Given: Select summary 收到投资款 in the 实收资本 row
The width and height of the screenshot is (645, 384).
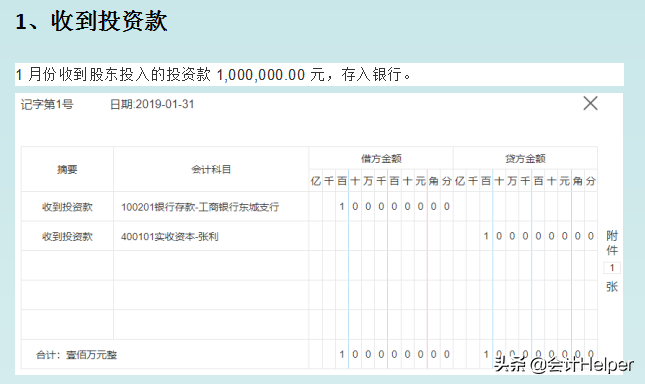Looking at the screenshot, I should point(67,236).
